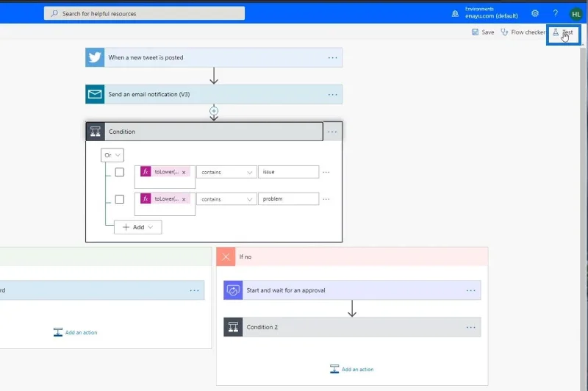Viewport: 588px width, 391px height.
Task: Open menu for Condition step
Action: tap(332, 132)
